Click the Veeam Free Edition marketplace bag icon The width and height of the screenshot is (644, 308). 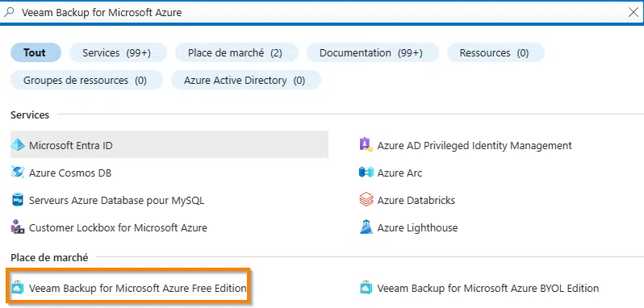(x=18, y=288)
